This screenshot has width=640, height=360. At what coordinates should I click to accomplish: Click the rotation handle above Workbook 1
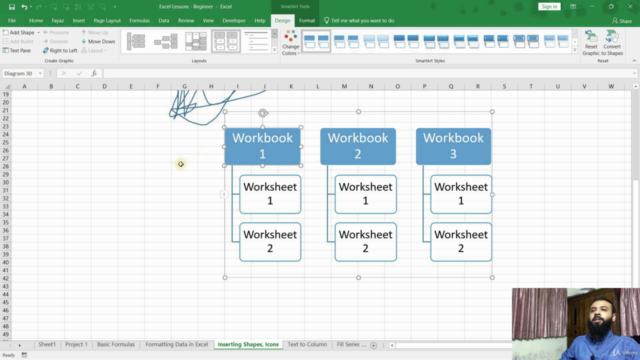click(x=263, y=113)
